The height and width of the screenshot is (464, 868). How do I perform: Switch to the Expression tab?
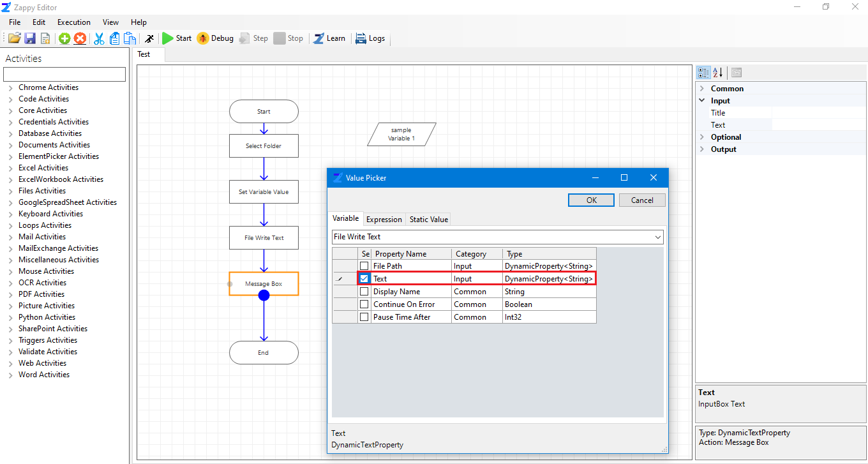[384, 219]
